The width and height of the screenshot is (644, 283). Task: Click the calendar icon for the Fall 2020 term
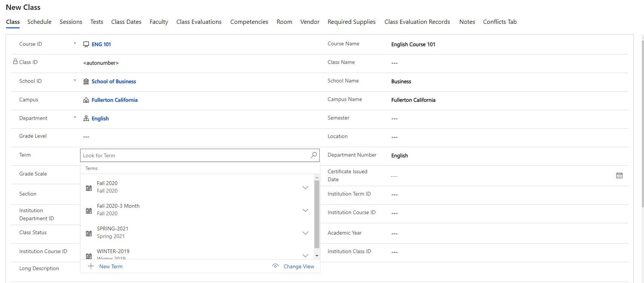pyautogui.click(x=89, y=188)
